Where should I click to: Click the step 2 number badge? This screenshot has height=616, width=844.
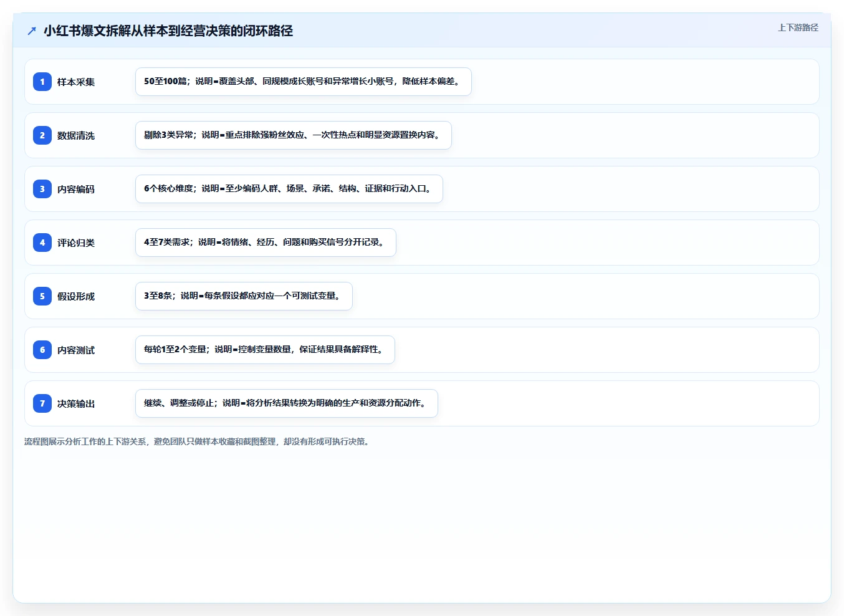coord(42,135)
